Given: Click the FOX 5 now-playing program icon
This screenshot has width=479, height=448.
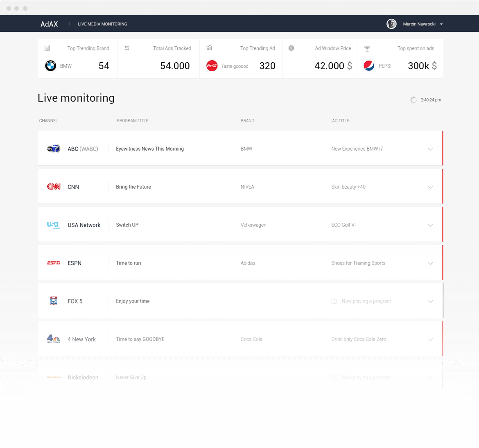Looking at the screenshot, I should [x=334, y=301].
